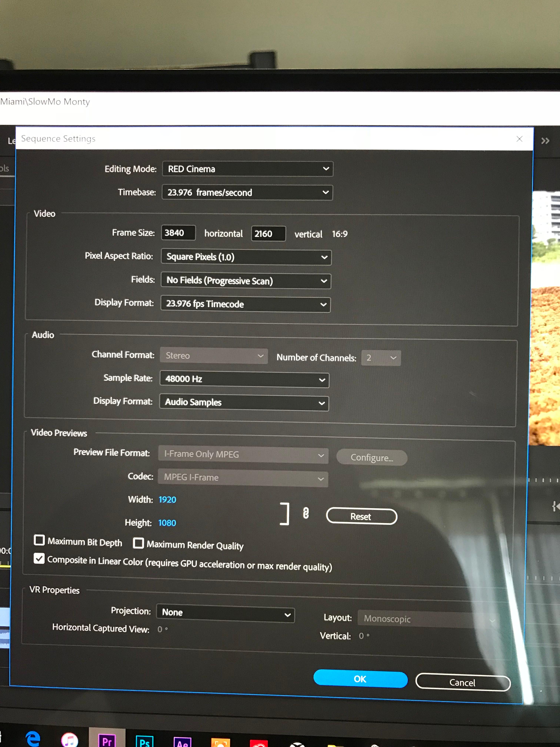Open the audio Display Format dropdown
The width and height of the screenshot is (560, 747).
point(244,403)
